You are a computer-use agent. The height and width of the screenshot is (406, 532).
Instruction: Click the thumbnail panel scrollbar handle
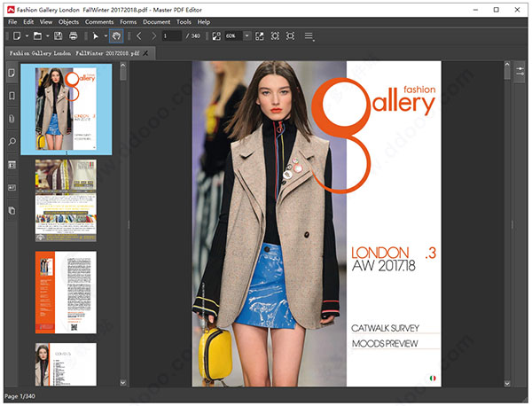123,74
